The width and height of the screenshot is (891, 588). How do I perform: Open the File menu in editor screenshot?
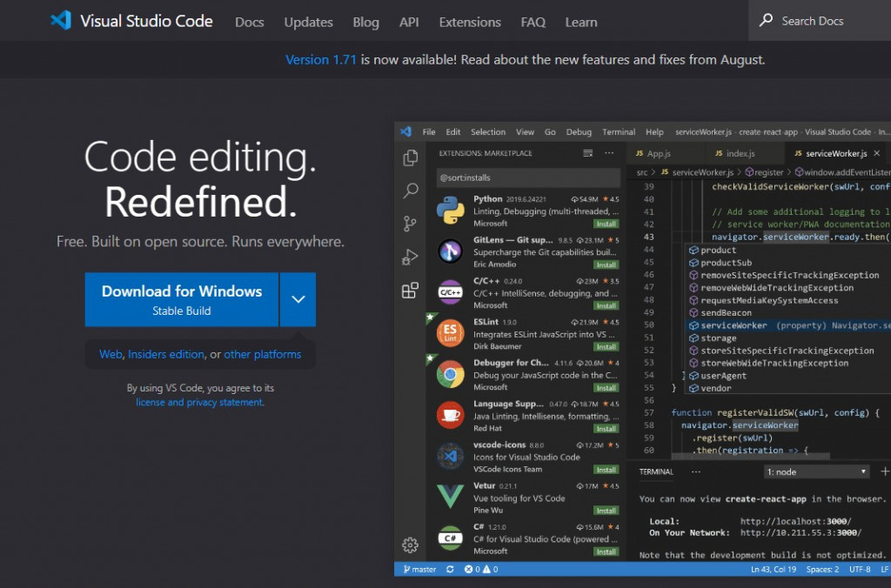(x=429, y=132)
